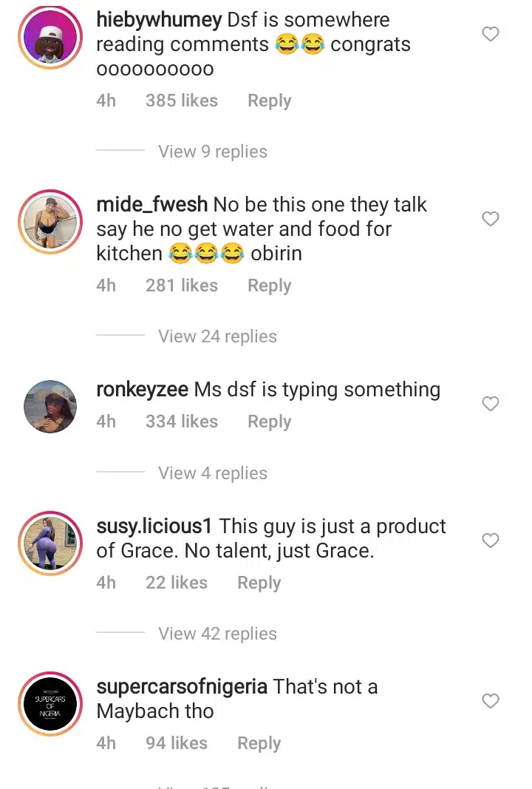Open hiebywhumey's profile picture
This screenshot has width=532, height=789.
tap(50, 38)
